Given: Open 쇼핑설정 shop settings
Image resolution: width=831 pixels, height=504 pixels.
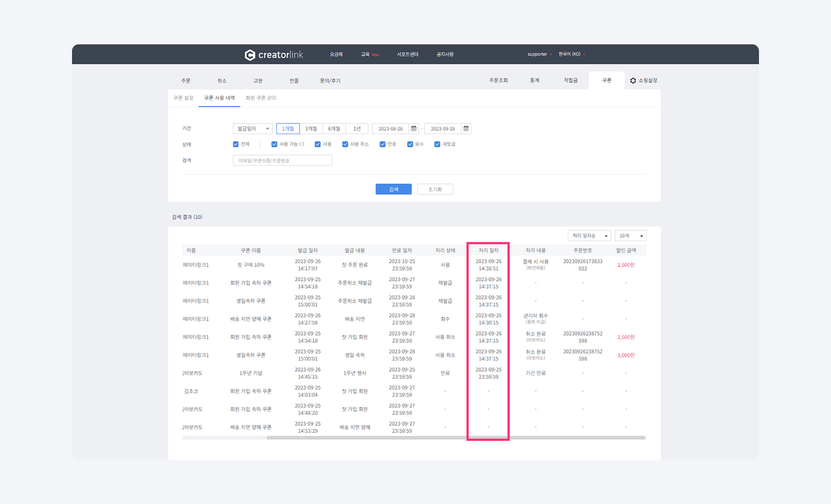Looking at the screenshot, I should pyautogui.click(x=644, y=80).
